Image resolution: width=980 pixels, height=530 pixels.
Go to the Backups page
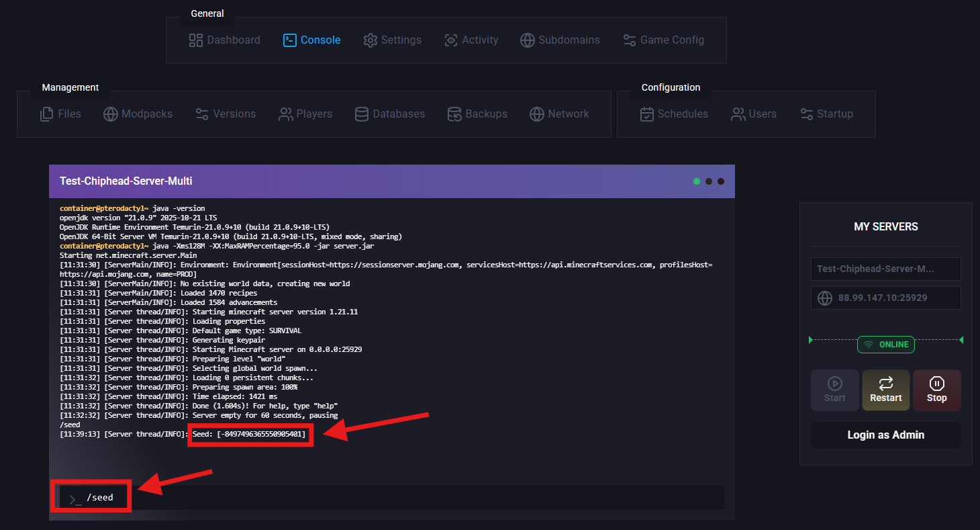pyautogui.click(x=478, y=114)
